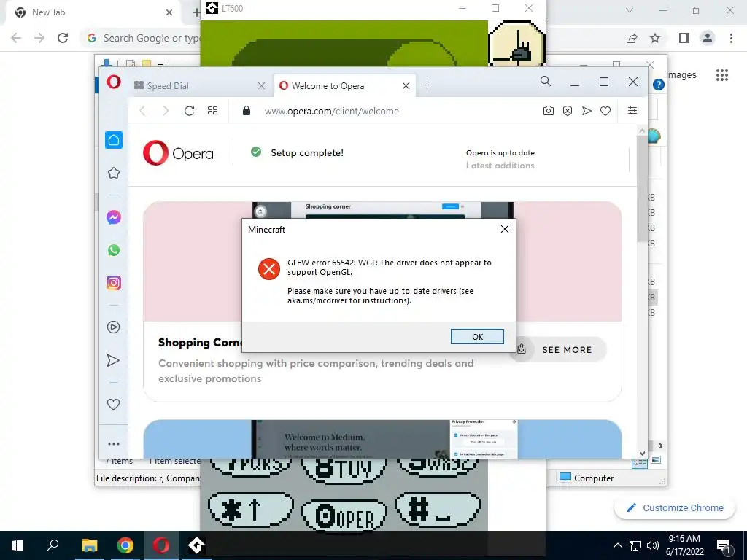Click Opera page vertical scrollbar
Image resolution: width=747 pixels, height=560 pixels.
(x=642, y=189)
